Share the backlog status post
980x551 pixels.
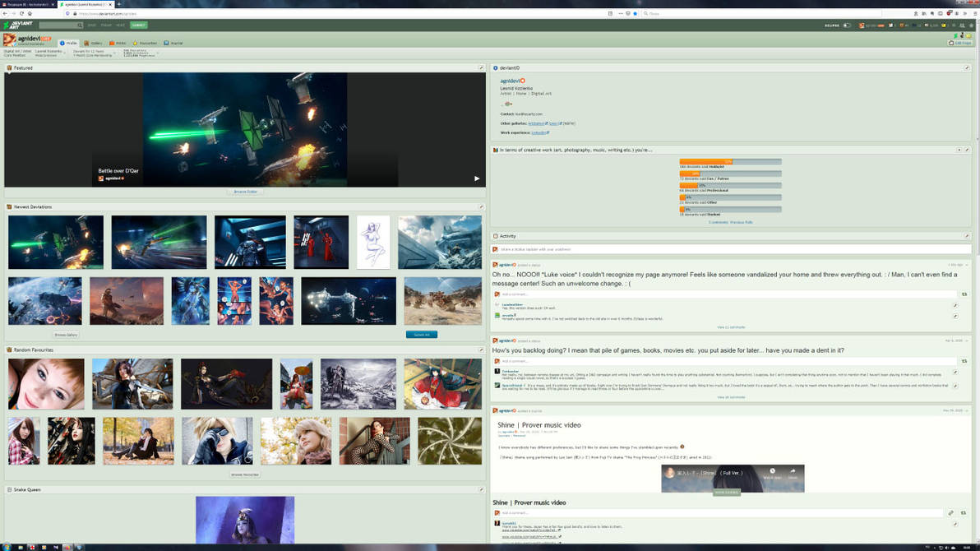point(964,361)
